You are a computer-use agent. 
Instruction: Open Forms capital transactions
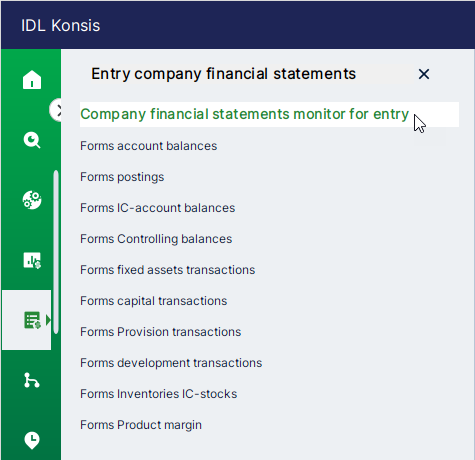(x=153, y=301)
